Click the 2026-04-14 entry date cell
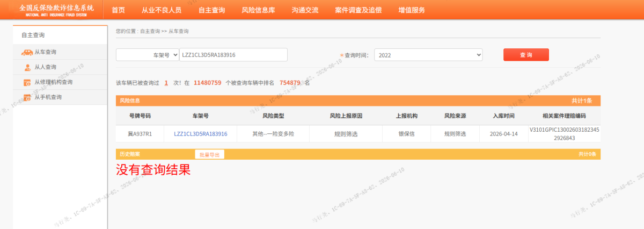 (x=504, y=134)
